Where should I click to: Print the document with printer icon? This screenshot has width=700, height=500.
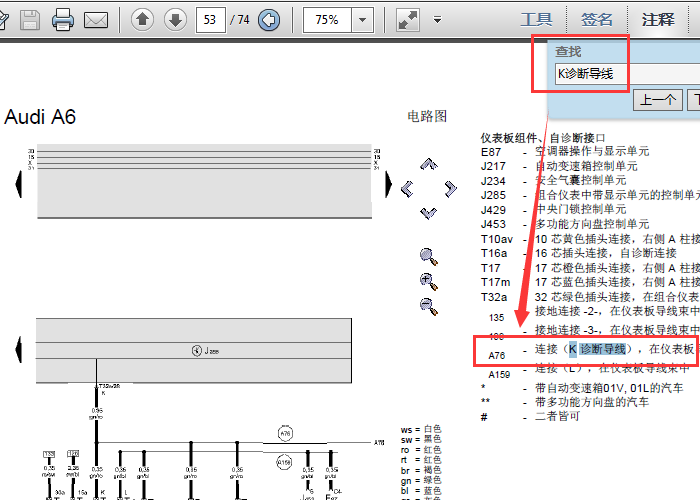tap(62, 20)
